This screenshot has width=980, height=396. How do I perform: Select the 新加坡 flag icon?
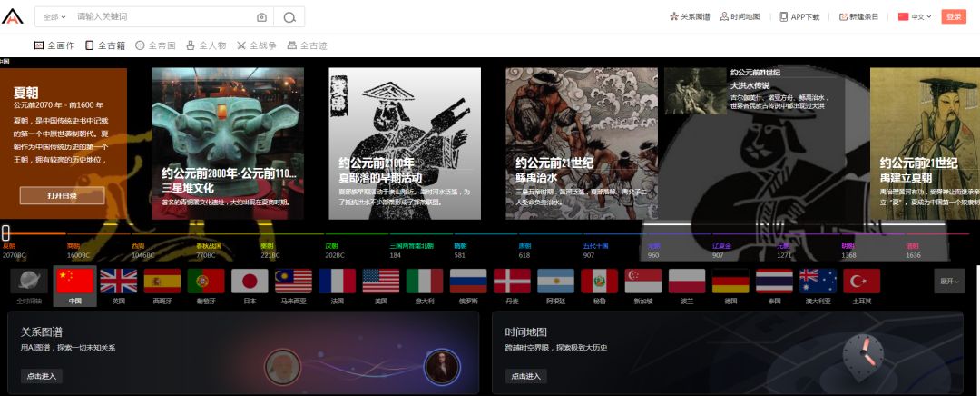(x=643, y=282)
